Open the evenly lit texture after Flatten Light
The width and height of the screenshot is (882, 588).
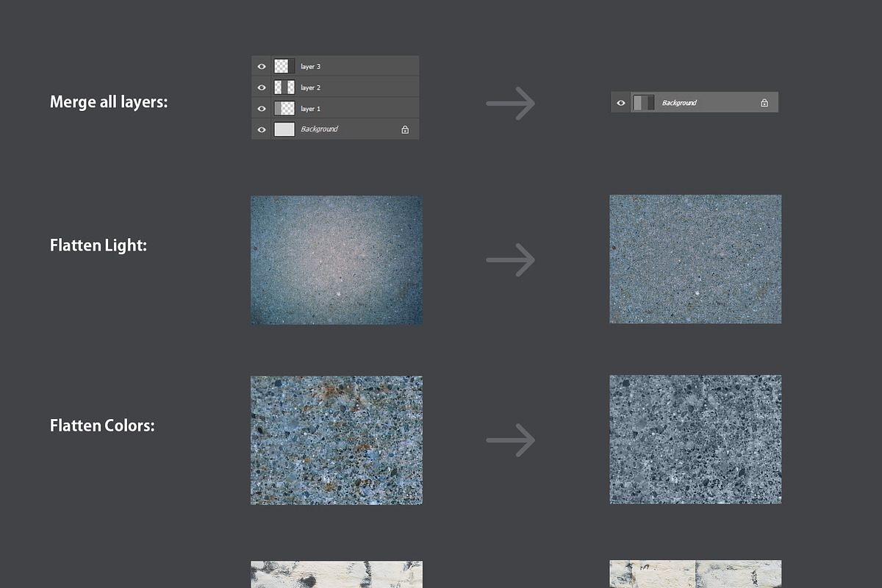[695, 259]
